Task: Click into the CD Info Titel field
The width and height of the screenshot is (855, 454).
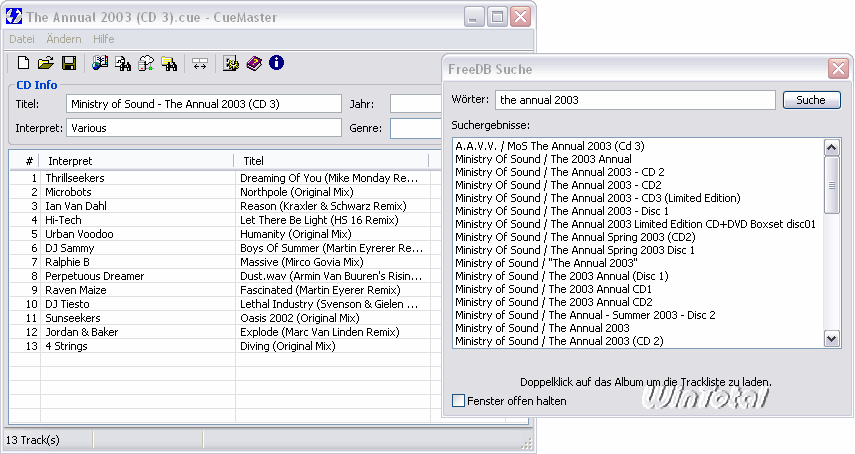Action: (x=204, y=104)
